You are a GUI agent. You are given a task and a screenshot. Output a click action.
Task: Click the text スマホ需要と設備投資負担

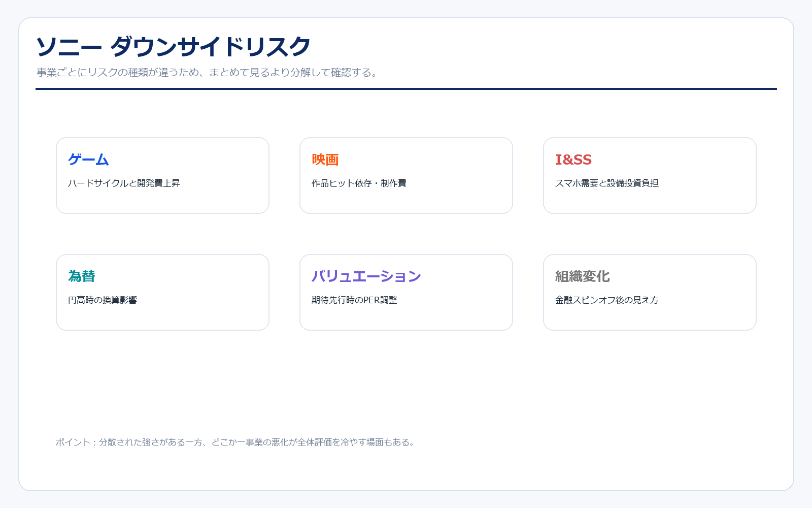pyautogui.click(x=607, y=183)
